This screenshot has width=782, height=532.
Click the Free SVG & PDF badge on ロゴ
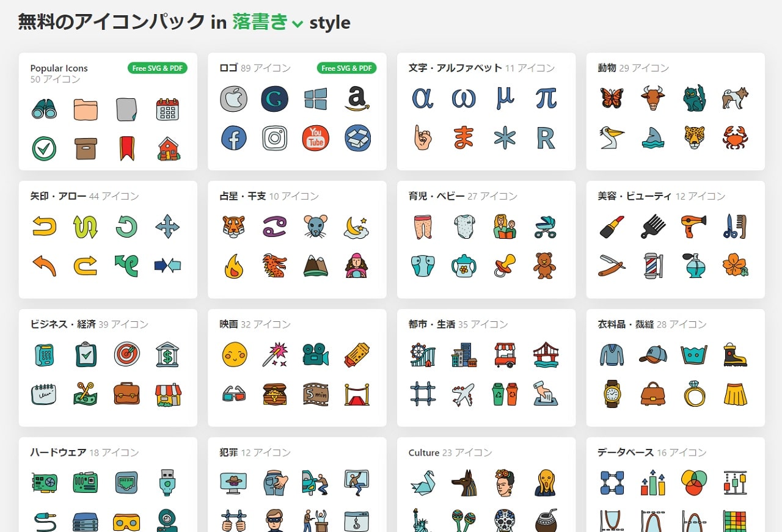(346, 68)
